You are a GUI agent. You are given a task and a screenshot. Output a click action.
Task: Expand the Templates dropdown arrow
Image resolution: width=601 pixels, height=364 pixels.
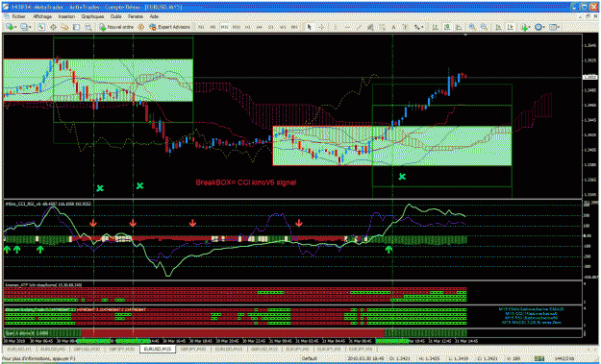[x=559, y=27]
